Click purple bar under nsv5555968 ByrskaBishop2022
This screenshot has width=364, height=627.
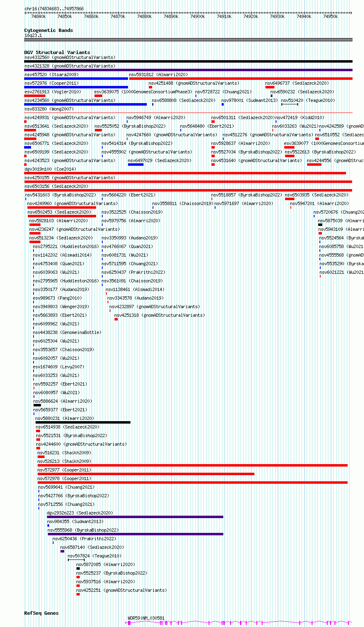point(135,534)
